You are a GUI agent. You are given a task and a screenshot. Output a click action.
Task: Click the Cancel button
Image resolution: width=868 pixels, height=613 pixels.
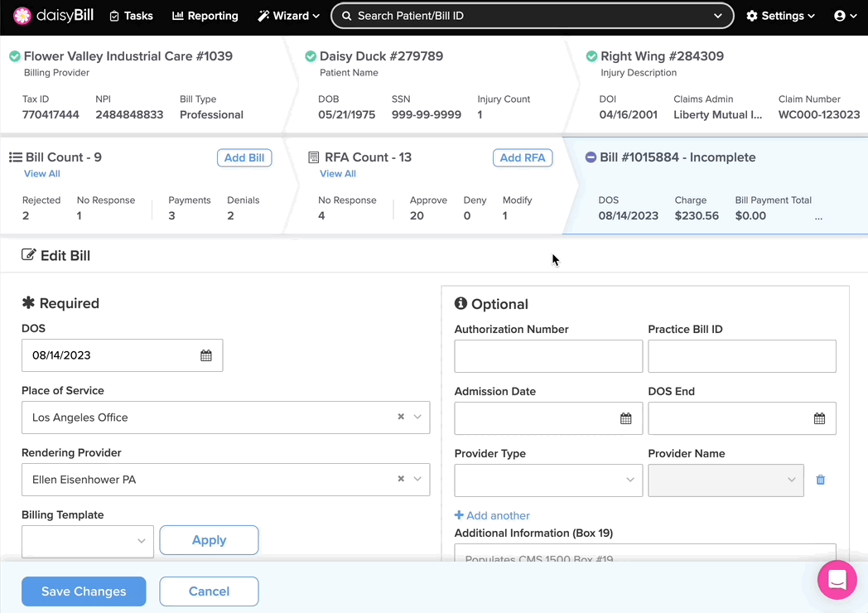[x=209, y=591]
